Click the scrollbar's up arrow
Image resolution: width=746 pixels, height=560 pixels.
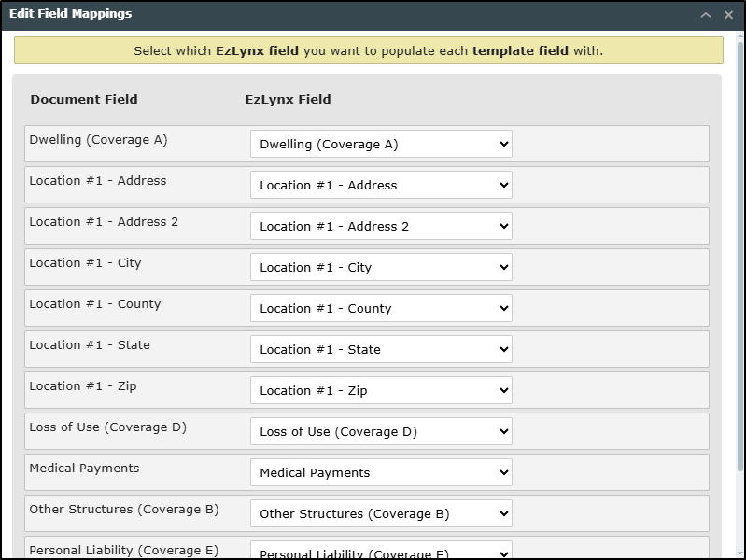(x=739, y=35)
